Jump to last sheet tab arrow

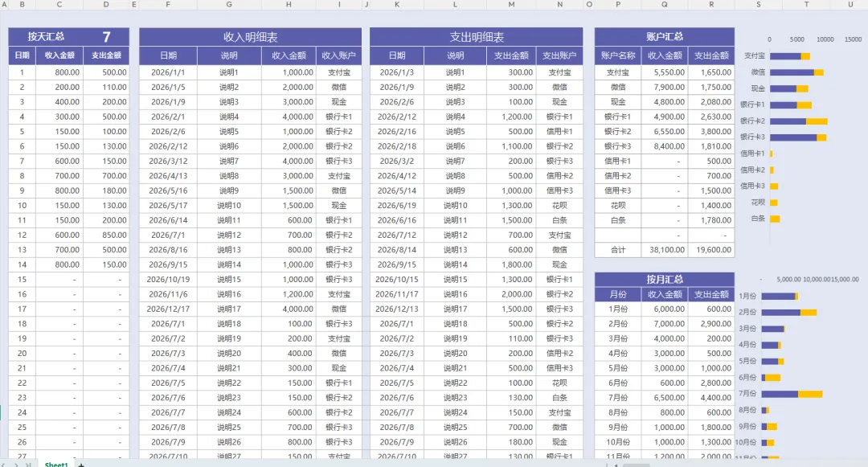point(27,465)
